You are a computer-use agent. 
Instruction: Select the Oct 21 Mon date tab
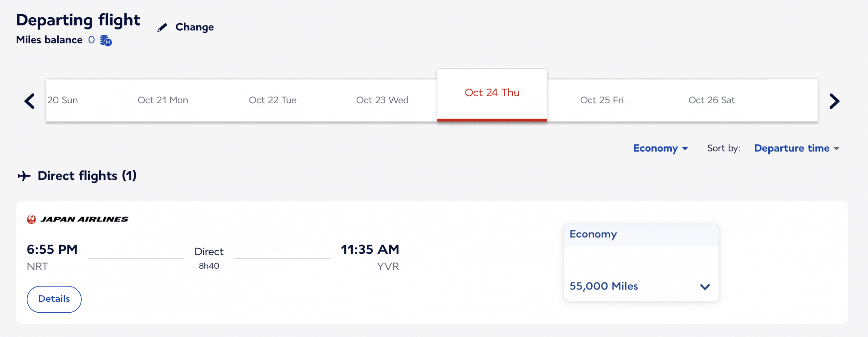pos(163,100)
